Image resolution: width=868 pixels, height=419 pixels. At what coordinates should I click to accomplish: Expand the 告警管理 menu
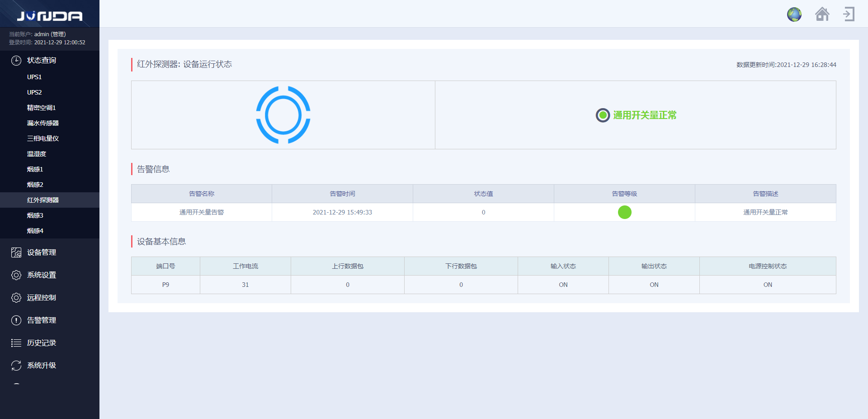click(42, 320)
